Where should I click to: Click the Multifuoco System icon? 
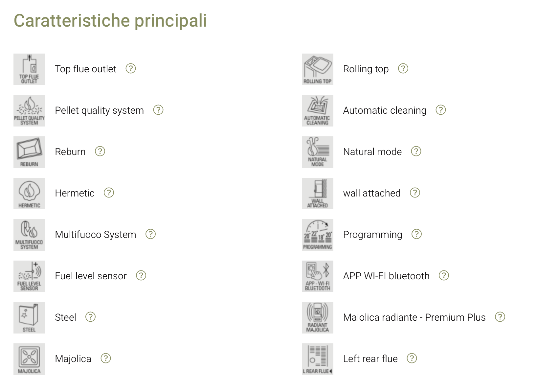(29, 235)
